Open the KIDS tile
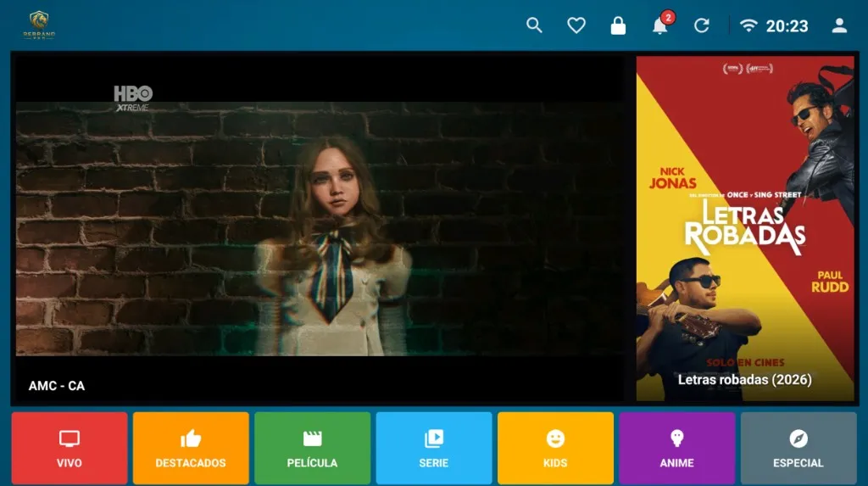Image resolution: width=868 pixels, height=486 pixels. tap(555, 448)
